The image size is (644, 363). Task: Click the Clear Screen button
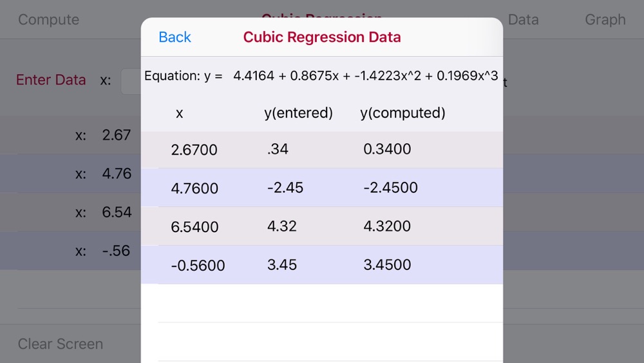click(x=61, y=344)
